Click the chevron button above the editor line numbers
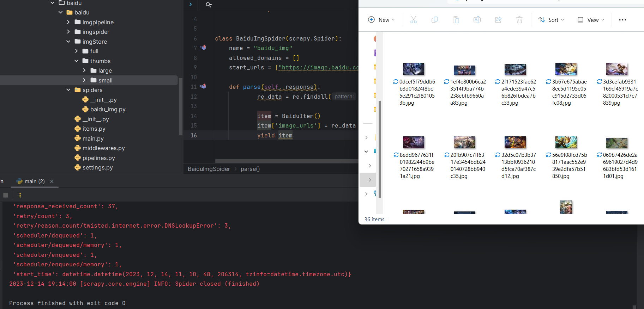 [191, 4]
